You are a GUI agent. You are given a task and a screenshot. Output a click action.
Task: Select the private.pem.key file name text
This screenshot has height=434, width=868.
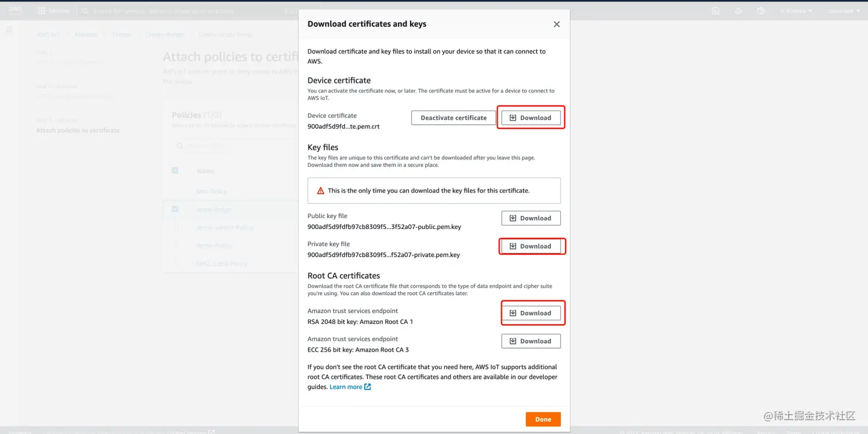383,255
